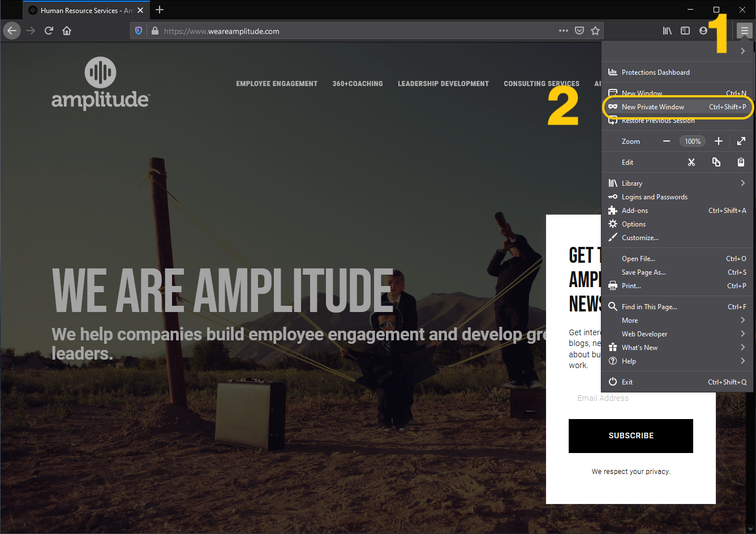Reload the page with the refresh icon
The image size is (756, 534).
click(49, 31)
